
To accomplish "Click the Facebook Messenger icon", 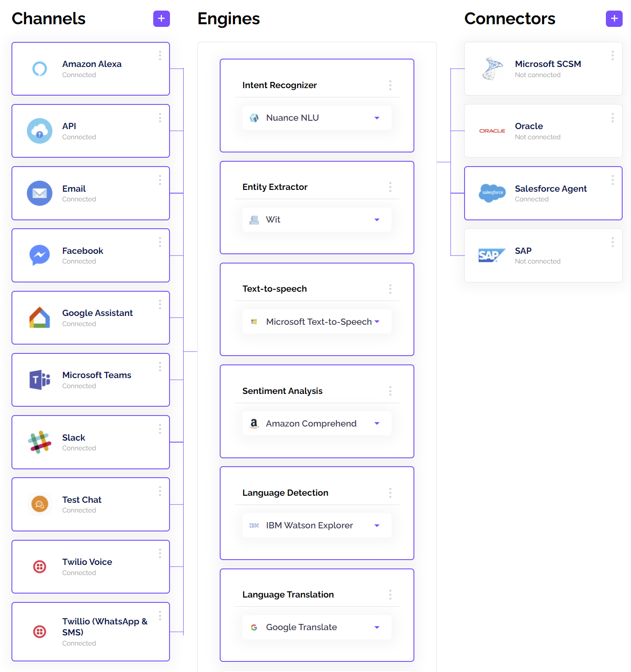I will click(x=40, y=255).
